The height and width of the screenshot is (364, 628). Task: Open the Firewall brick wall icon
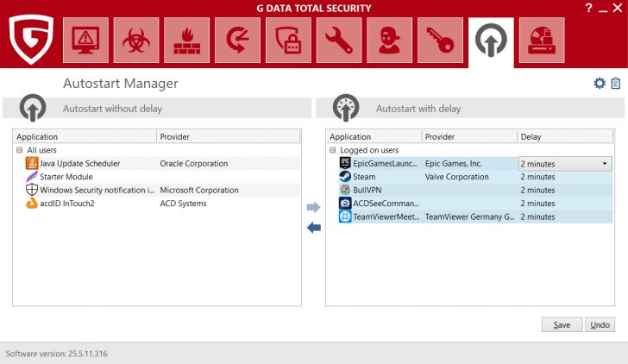pyautogui.click(x=186, y=40)
